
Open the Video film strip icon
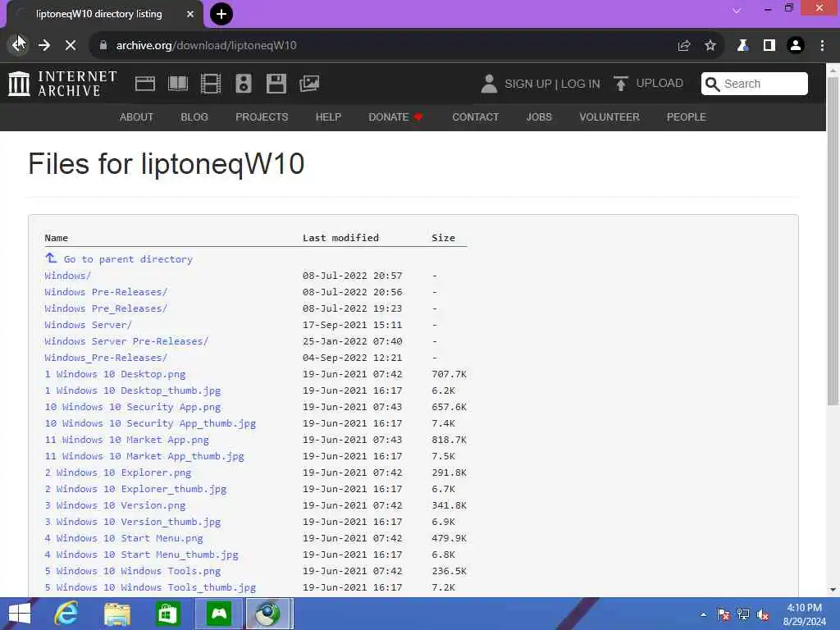pyautogui.click(x=211, y=84)
